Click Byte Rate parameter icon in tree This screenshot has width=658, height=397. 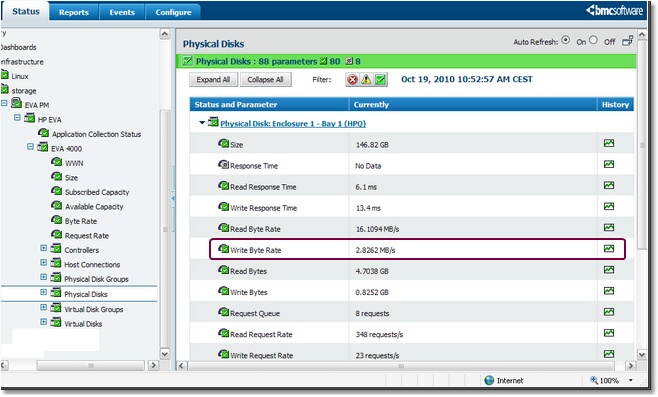tap(57, 220)
